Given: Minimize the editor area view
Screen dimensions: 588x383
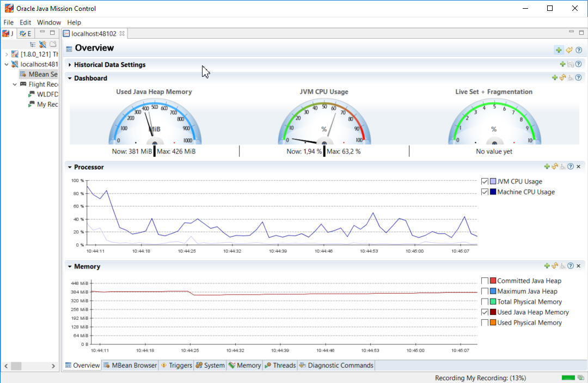Looking at the screenshot, I should click(x=571, y=32).
